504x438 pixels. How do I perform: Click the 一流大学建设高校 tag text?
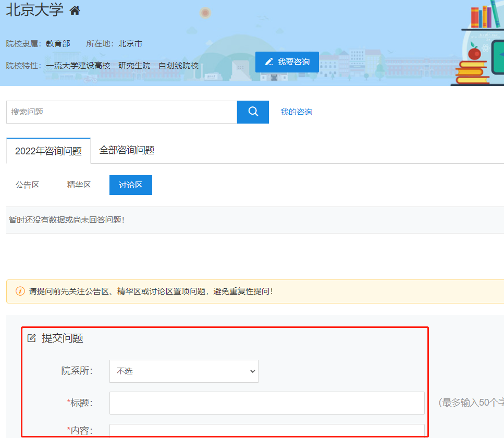78,66
